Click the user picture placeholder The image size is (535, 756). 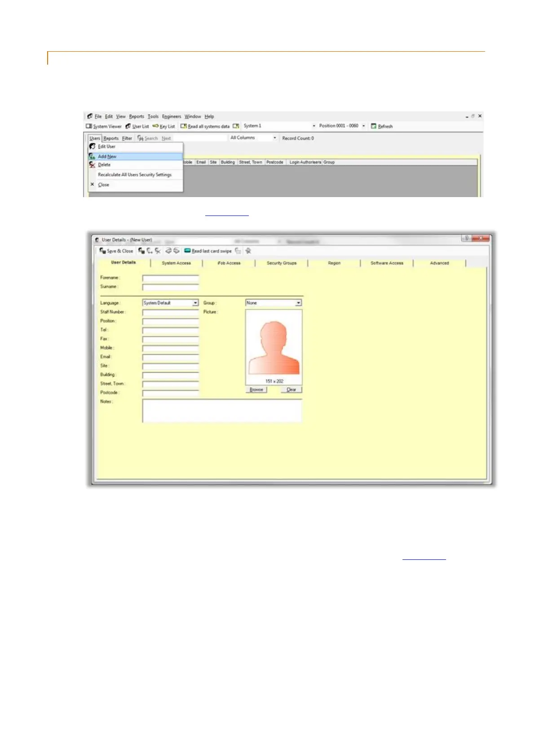click(x=274, y=347)
